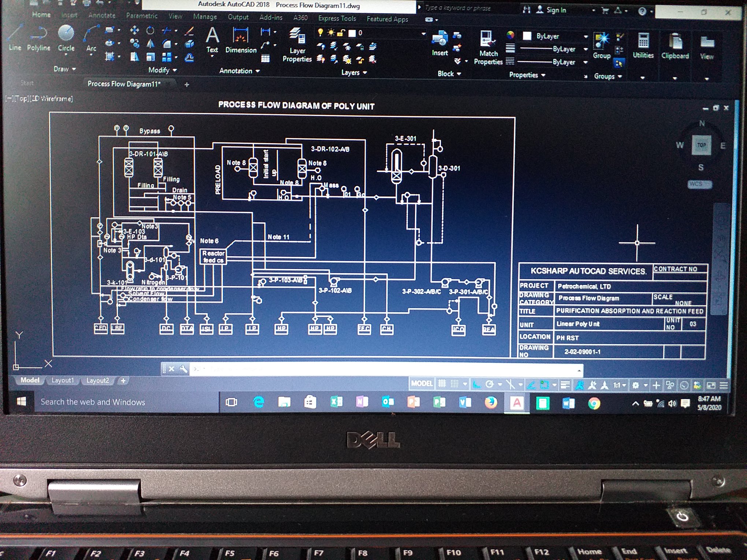Image resolution: width=747 pixels, height=560 pixels.
Task: Select the Line tool
Action: pyautogui.click(x=15, y=38)
